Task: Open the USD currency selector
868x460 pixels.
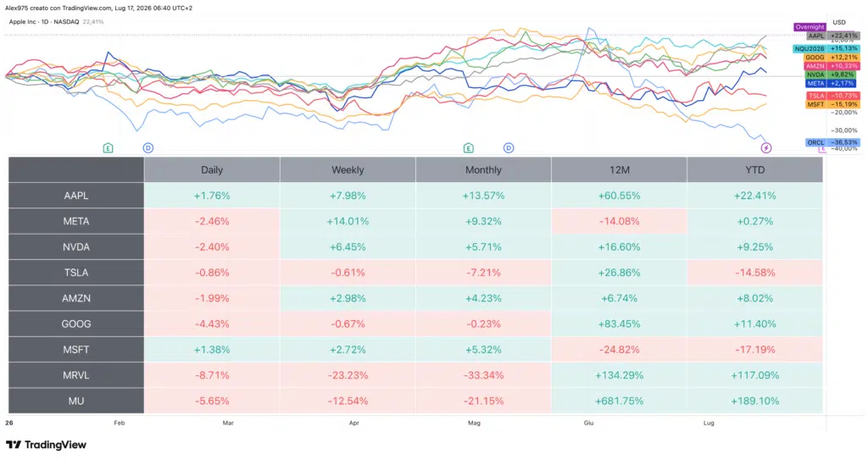Action: click(x=839, y=23)
